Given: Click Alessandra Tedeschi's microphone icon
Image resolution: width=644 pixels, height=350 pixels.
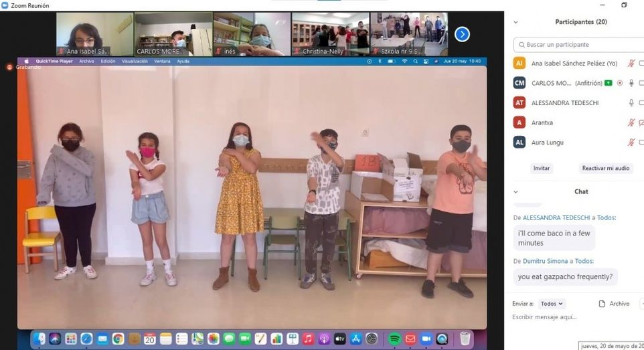Looking at the screenshot, I should [631, 103].
